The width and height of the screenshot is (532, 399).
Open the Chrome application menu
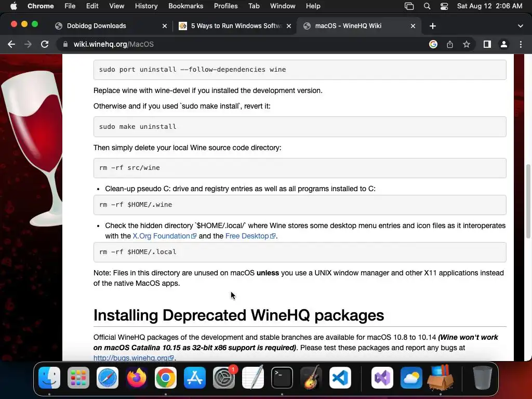41,6
